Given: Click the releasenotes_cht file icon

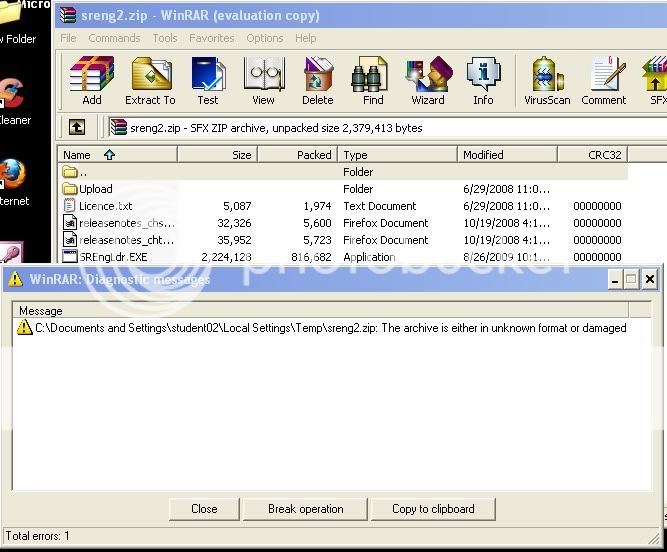Looking at the screenshot, I should [70, 239].
